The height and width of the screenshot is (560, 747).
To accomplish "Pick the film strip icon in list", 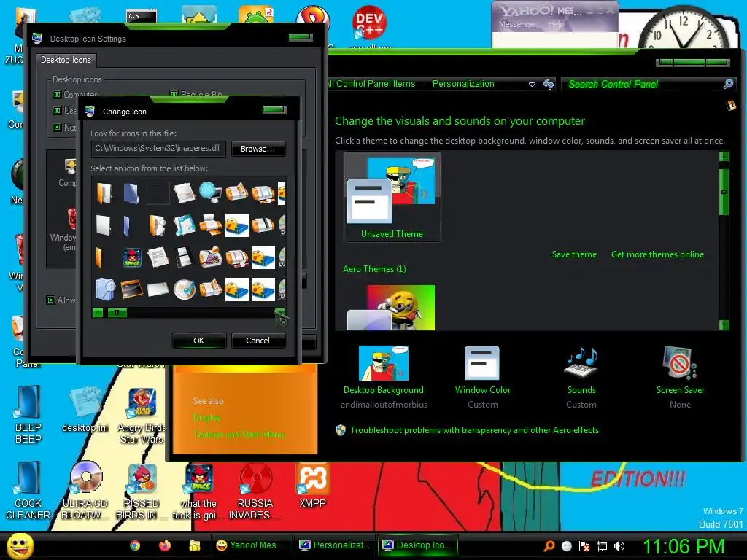I will pos(184,257).
